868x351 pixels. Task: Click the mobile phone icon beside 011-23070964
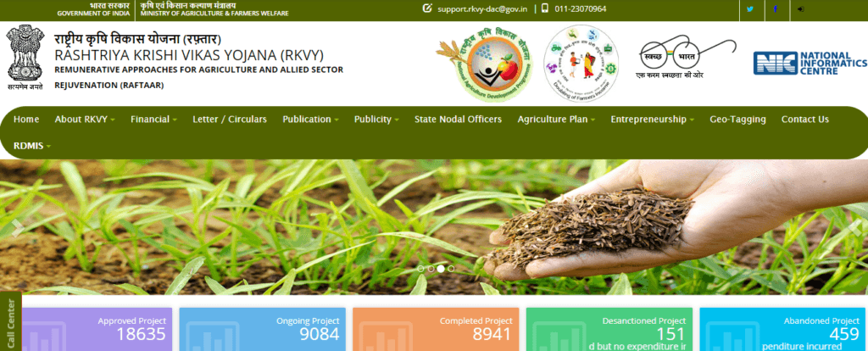click(545, 8)
